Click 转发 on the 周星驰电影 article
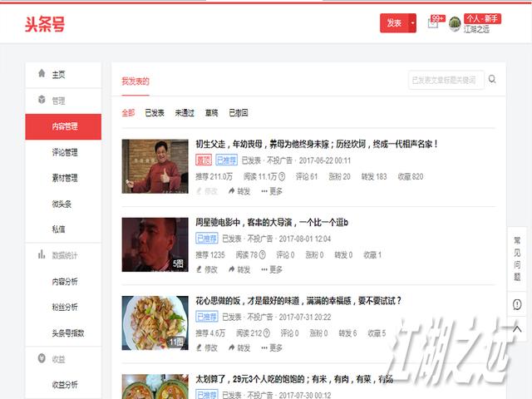Image resolution: width=532 pixels, height=399 pixels. [239, 269]
